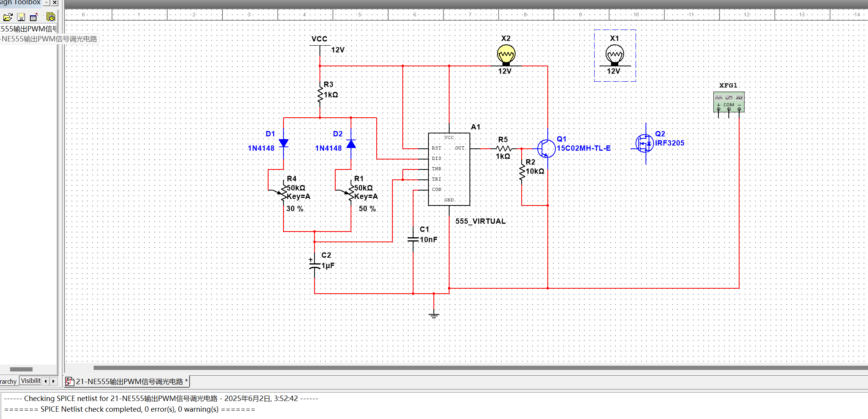Screen dimensions: 868x419
Task: Close the Design Toolbox panel
Action: pos(55,3)
